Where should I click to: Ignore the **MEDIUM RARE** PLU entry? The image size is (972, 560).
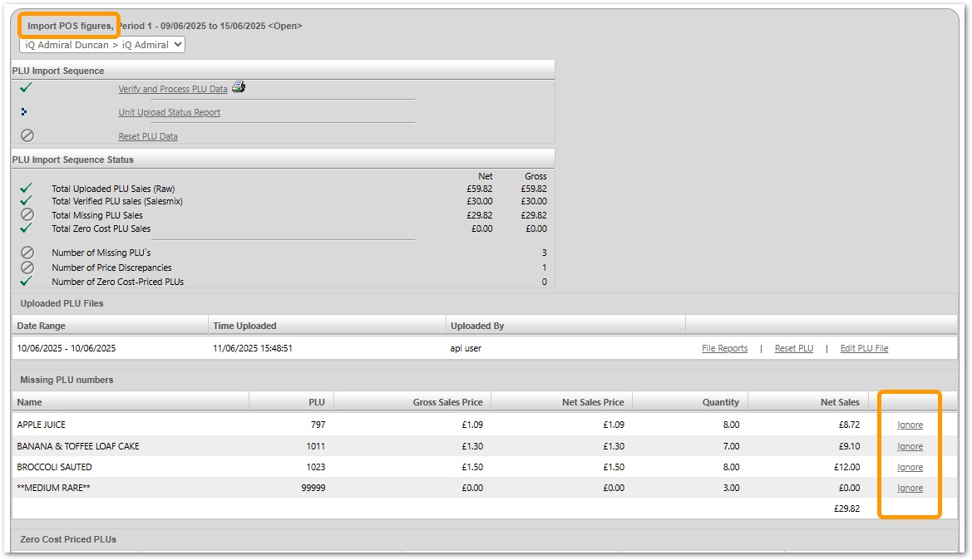click(x=910, y=488)
